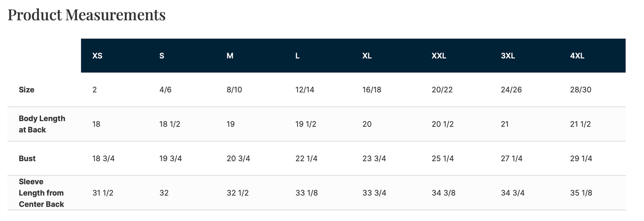Click the 23 3/4 bust value

pos(374,159)
